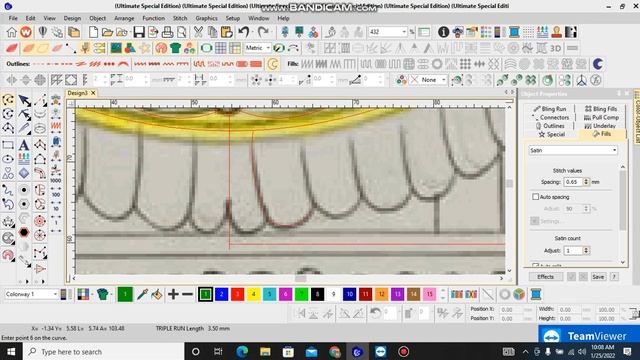The height and width of the screenshot is (360, 640).
Task: Open a design with folder icon
Action: [x=107, y=32]
